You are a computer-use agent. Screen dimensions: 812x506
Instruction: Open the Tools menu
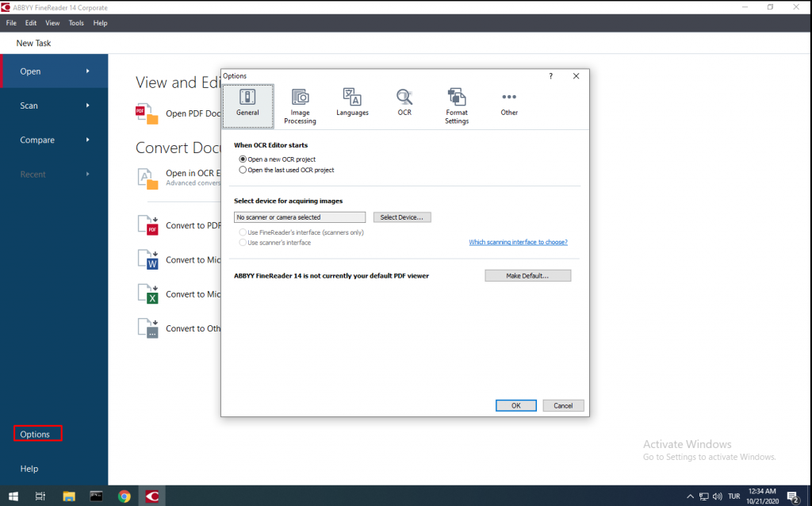click(x=76, y=22)
